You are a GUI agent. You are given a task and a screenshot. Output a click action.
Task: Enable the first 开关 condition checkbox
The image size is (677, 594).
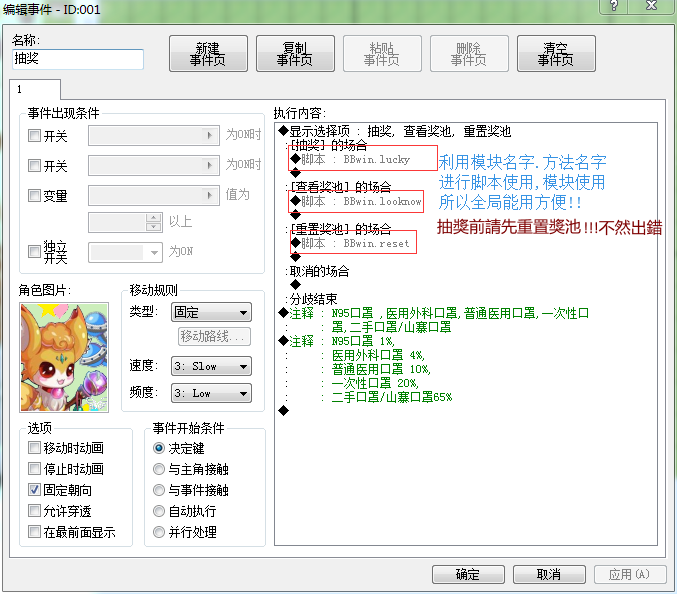click(x=34, y=136)
